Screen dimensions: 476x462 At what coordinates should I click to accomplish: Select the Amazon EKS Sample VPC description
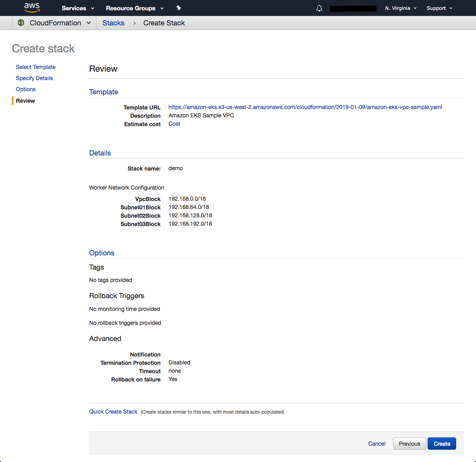coord(201,115)
